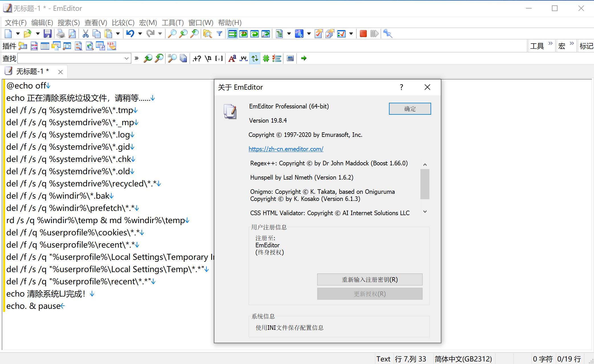
Task: Toggle Wrap by Page mode
Action: click(266, 34)
